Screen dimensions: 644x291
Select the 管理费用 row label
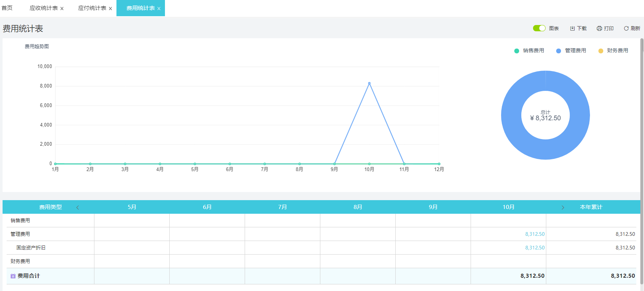pyautogui.click(x=20, y=234)
